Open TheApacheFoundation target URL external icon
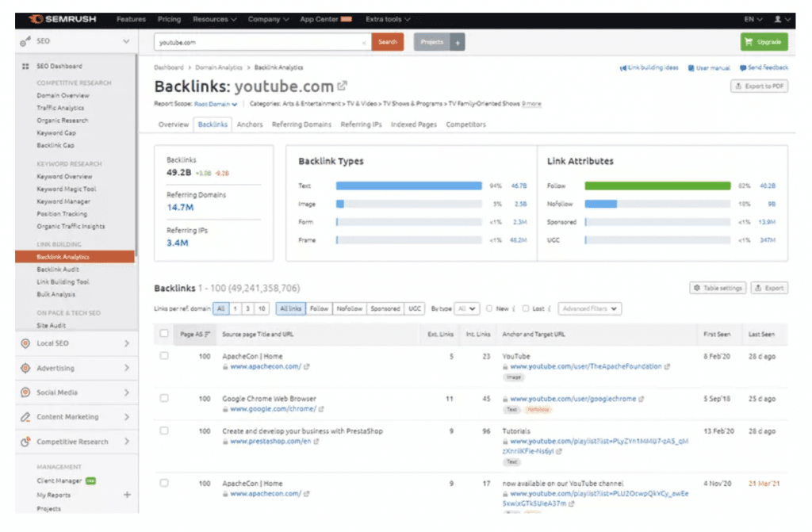812x532 pixels. (x=667, y=366)
